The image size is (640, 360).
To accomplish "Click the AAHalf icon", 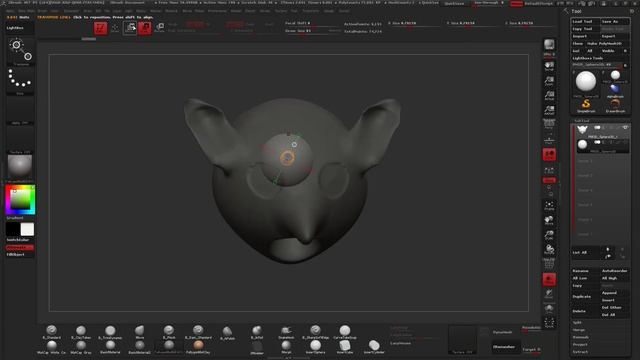I will point(549,110).
